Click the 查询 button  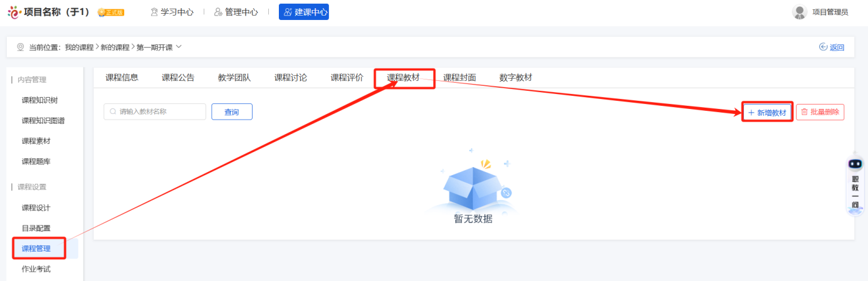coord(232,111)
